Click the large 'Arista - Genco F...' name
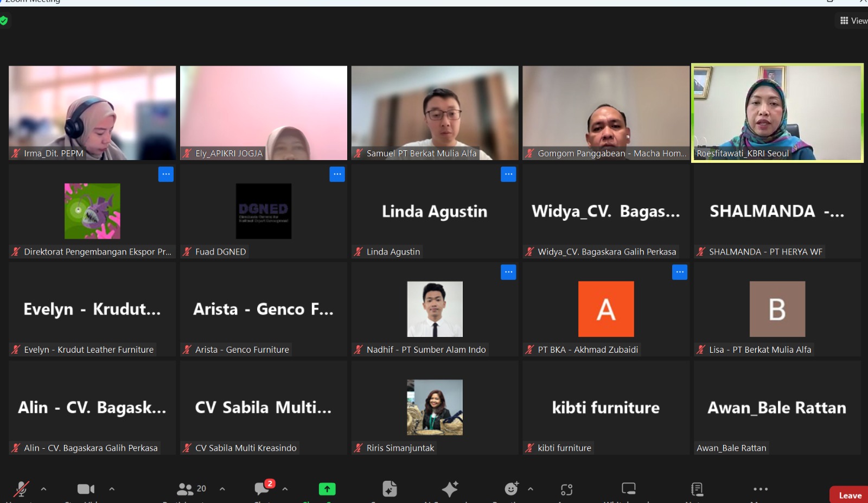Image resolution: width=868 pixels, height=503 pixels. click(x=264, y=309)
